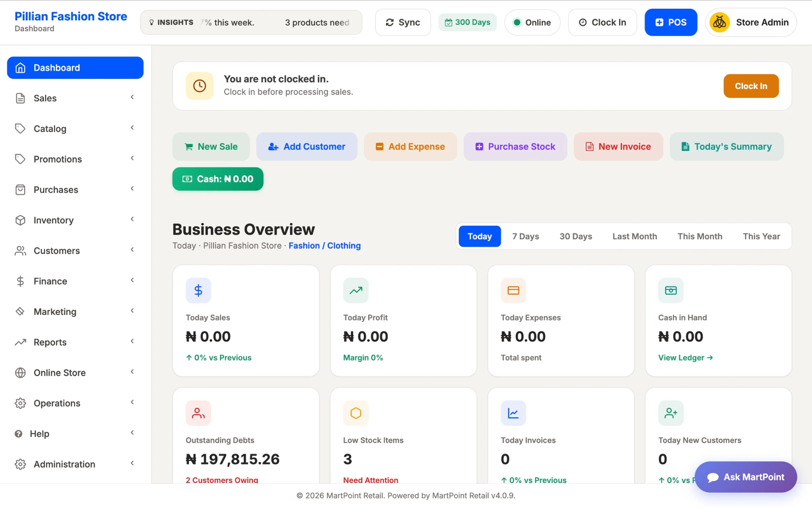Click the hexagon icon on Low Stock Items
The width and height of the screenshot is (812, 507).
point(356,413)
